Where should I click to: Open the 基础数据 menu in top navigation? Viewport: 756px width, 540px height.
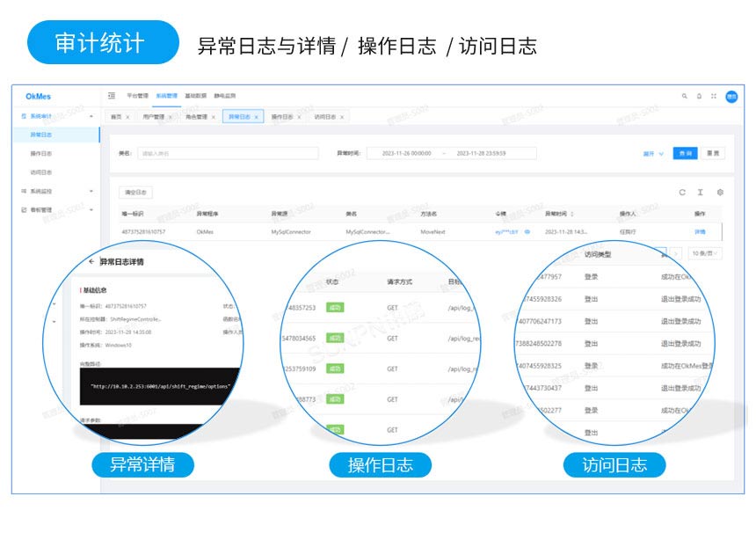195,96
